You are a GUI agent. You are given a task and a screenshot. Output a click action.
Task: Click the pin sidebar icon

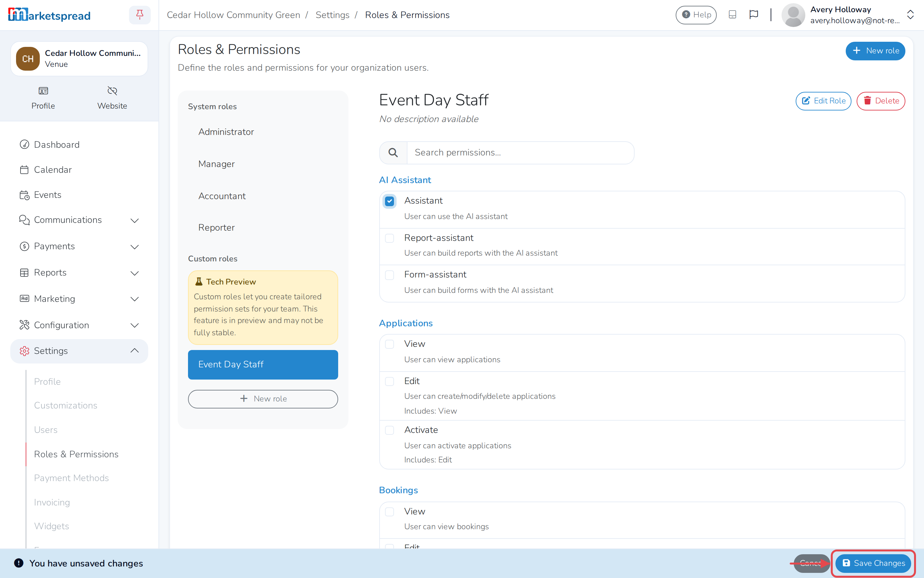coord(140,15)
